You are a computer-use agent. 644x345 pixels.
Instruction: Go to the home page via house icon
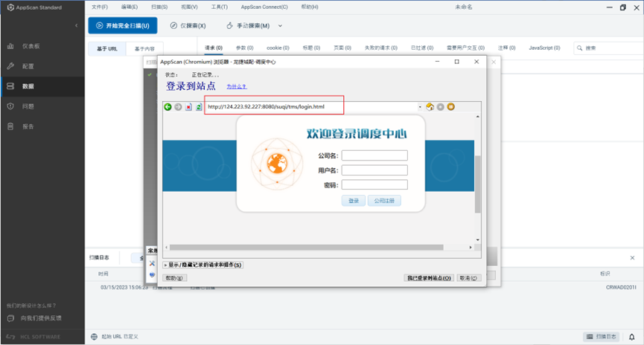(430, 106)
